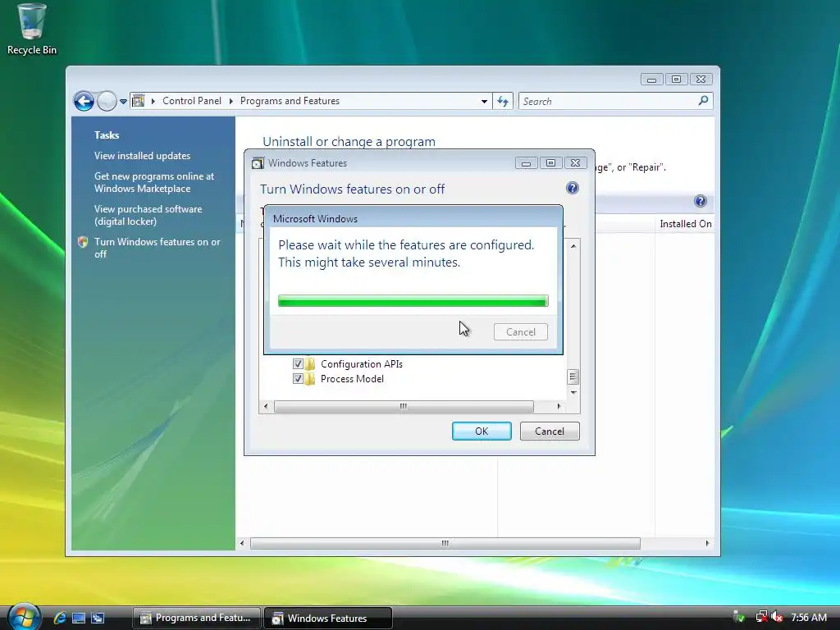Close the Windows Features dialog
Image resolution: width=840 pixels, height=630 pixels.
click(575, 163)
